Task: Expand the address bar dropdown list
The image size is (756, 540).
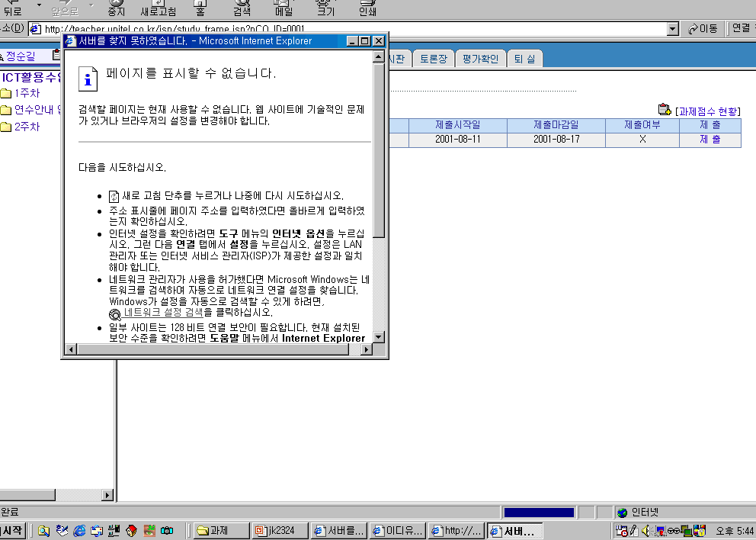Action: click(673, 29)
